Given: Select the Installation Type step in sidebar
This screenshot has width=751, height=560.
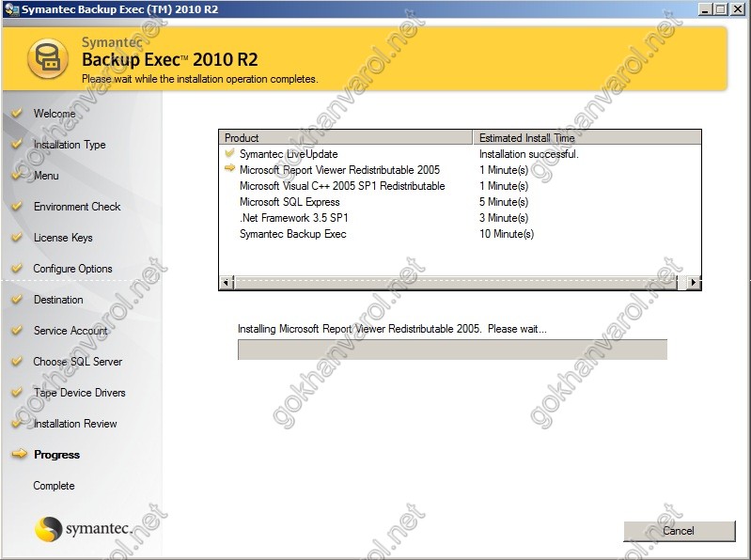Looking at the screenshot, I should [x=69, y=145].
